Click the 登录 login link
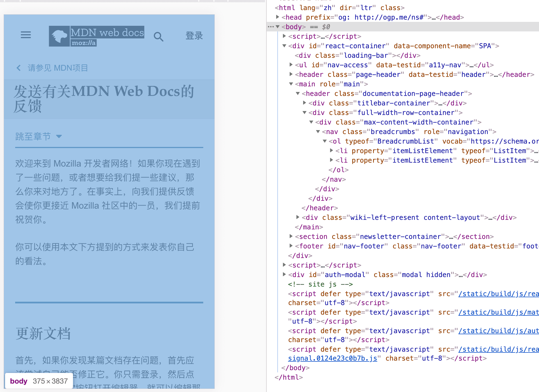Image resolution: width=539 pixels, height=392 pixels. [194, 36]
